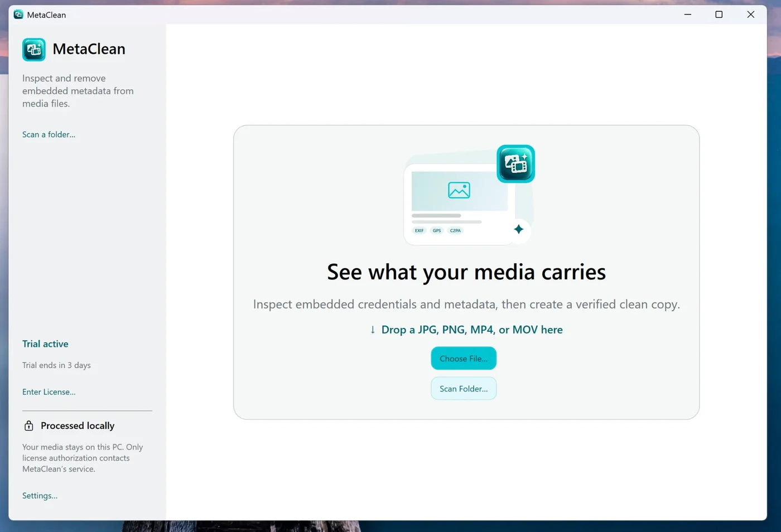The height and width of the screenshot is (532, 781).
Task: Click the Choose File button
Action: click(464, 359)
